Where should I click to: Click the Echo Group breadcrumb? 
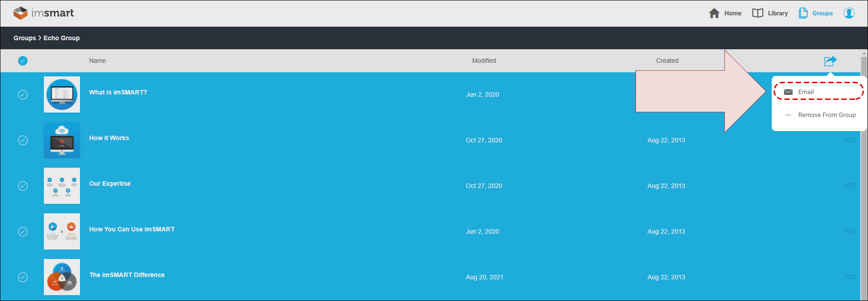click(61, 38)
